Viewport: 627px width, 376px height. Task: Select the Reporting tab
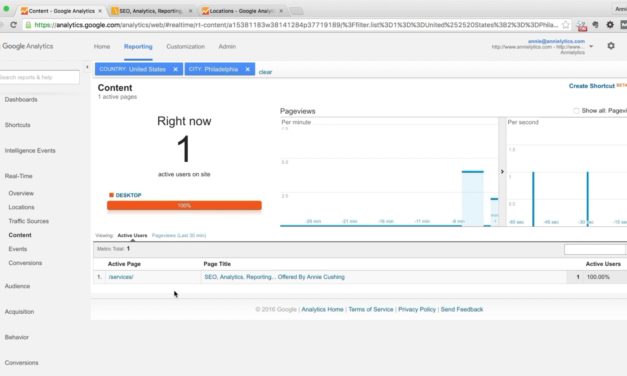pyautogui.click(x=138, y=46)
